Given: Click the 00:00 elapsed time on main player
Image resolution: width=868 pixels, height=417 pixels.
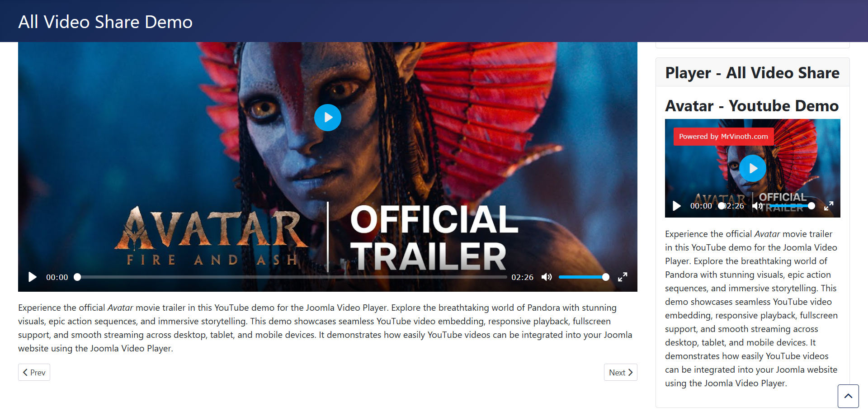Looking at the screenshot, I should [x=57, y=277].
